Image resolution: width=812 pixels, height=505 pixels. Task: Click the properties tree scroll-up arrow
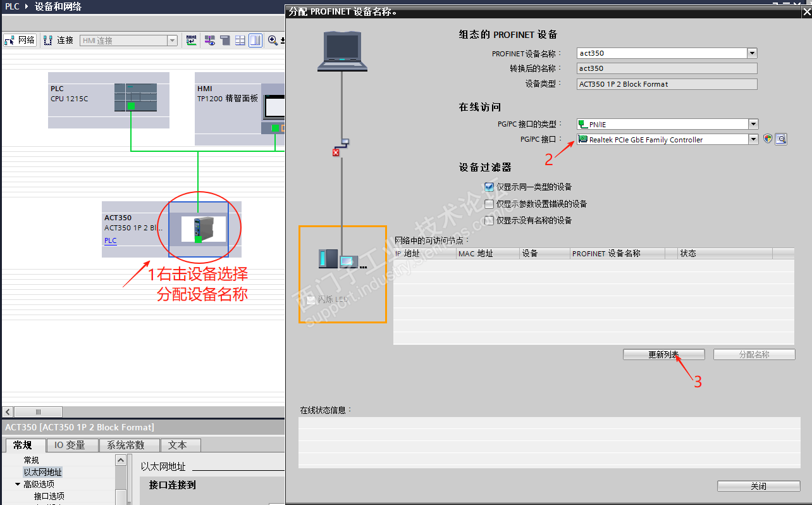pyautogui.click(x=120, y=460)
